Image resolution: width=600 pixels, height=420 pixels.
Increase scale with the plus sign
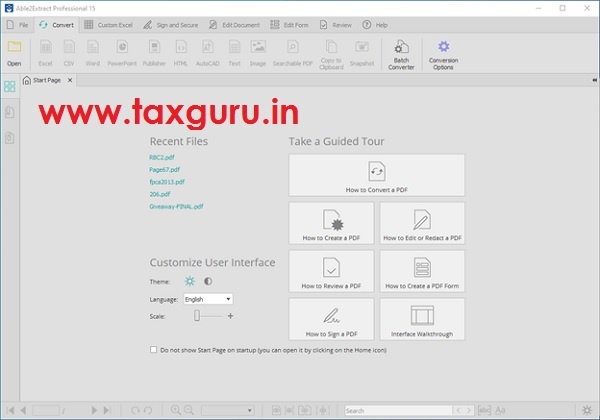click(x=230, y=316)
